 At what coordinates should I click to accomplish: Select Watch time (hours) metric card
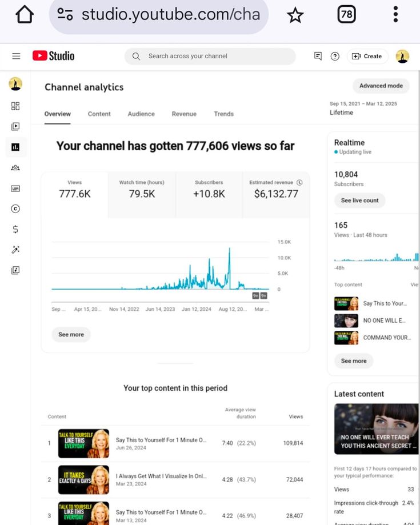[142, 195]
